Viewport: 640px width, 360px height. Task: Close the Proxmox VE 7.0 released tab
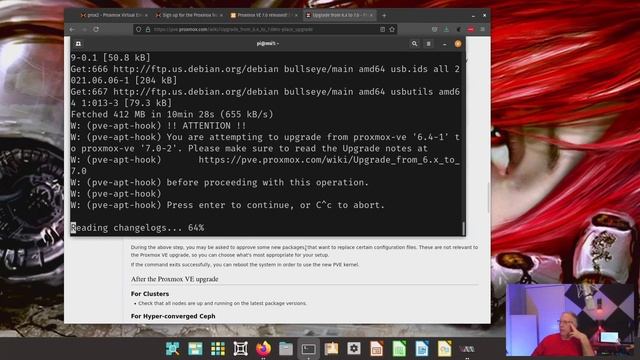[x=296, y=15]
